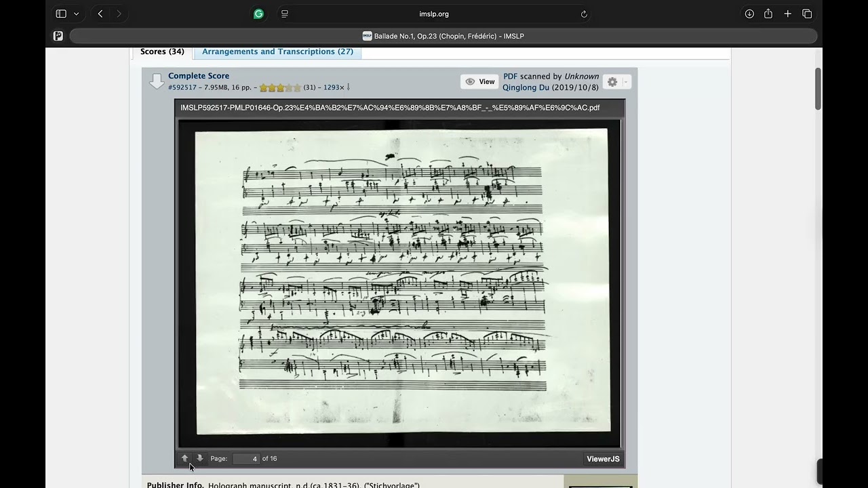Click the PDF filename in the viewer header
The height and width of the screenshot is (488, 868).
390,108
